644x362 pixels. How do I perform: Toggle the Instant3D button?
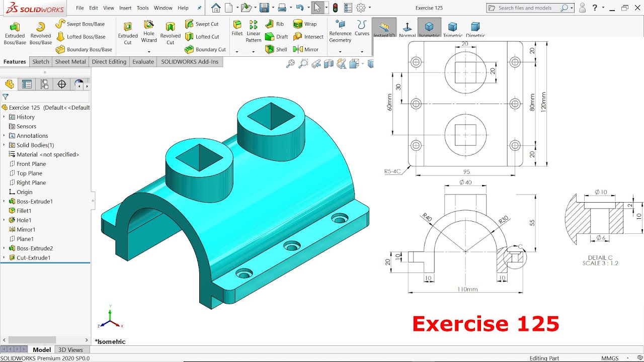tap(384, 28)
